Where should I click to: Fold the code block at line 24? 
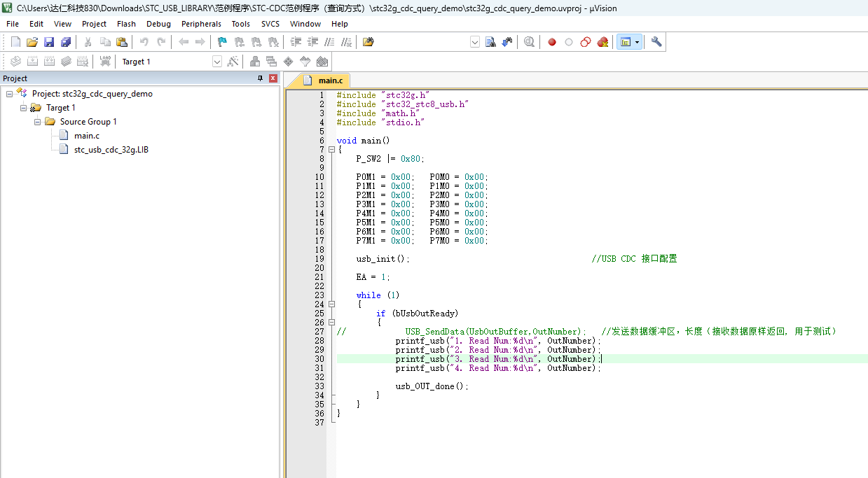[331, 304]
